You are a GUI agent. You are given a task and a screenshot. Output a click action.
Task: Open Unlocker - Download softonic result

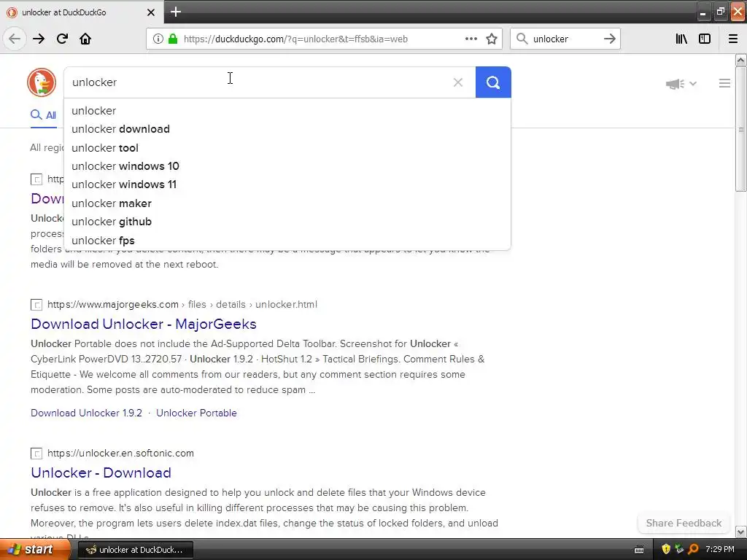[x=101, y=472]
